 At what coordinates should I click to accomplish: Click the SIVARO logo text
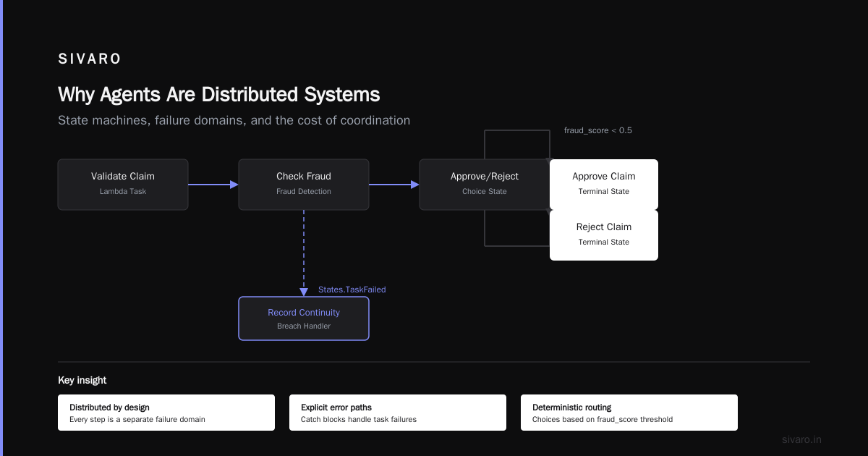(x=90, y=59)
